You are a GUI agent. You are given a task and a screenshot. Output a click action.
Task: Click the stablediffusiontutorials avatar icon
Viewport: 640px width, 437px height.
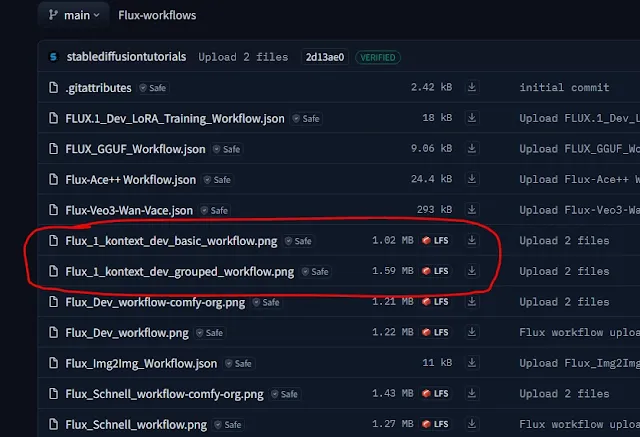[53, 57]
